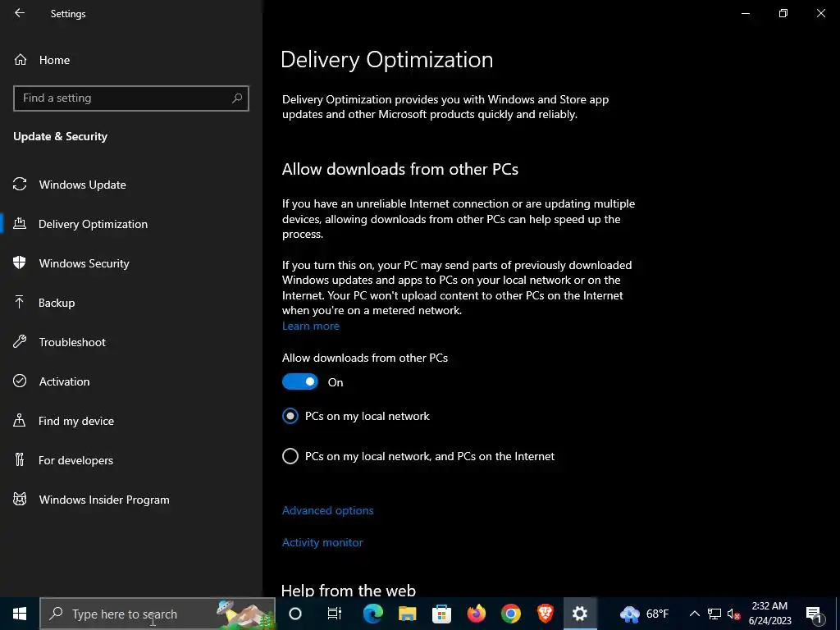The image size is (840, 630).
Task: Click the Learn more link
Action: (x=311, y=326)
